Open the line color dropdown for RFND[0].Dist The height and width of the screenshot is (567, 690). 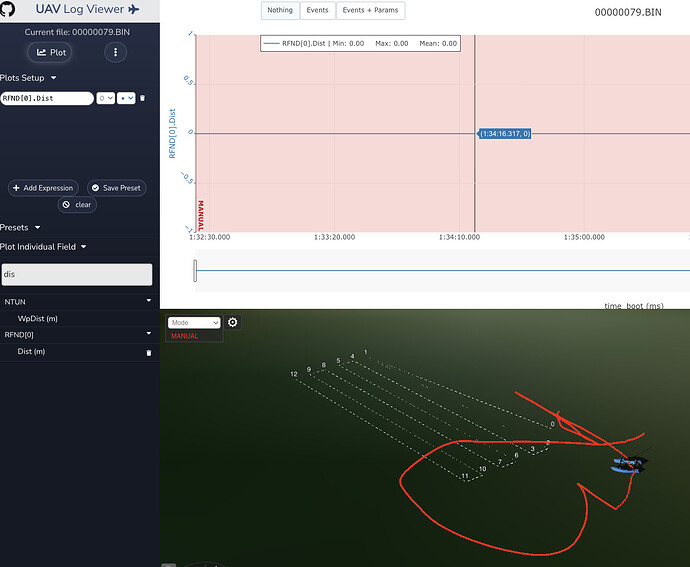tap(126, 98)
